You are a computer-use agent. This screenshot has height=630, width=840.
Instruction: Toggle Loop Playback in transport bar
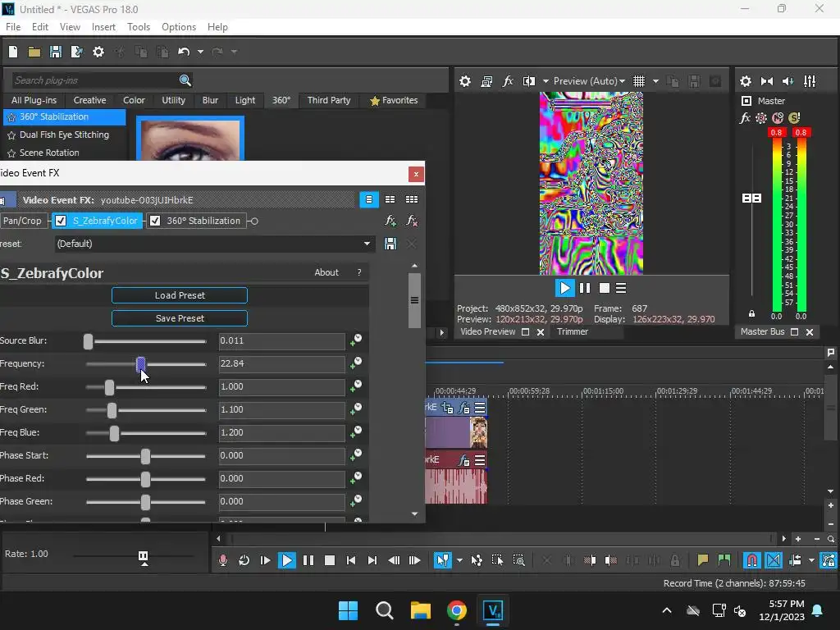[244, 560]
